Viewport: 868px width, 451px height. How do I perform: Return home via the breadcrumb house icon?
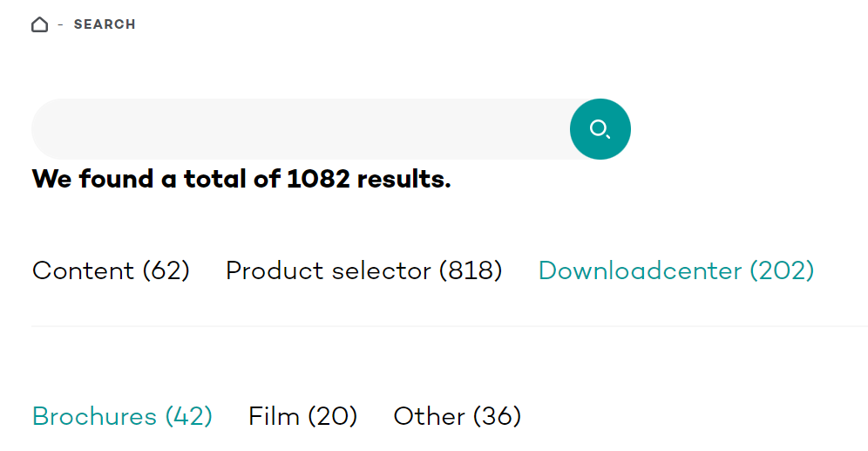tap(39, 24)
